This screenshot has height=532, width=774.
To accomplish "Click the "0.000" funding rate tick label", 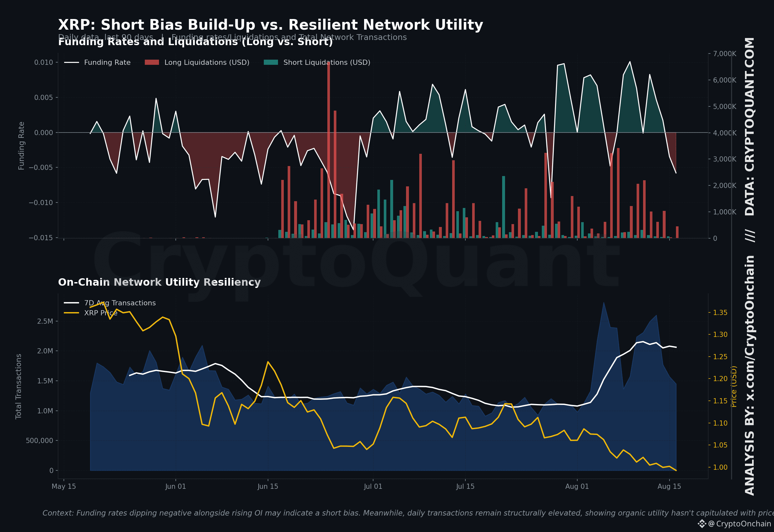I will [43, 132].
